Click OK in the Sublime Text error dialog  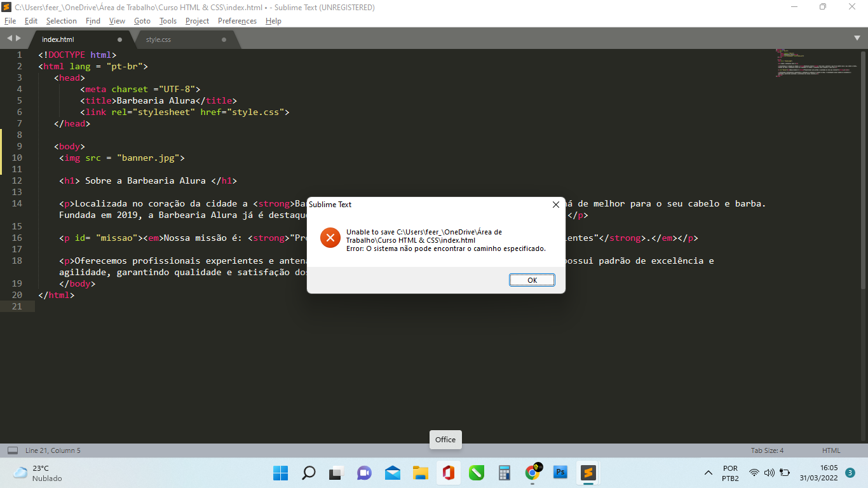pyautogui.click(x=532, y=280)
